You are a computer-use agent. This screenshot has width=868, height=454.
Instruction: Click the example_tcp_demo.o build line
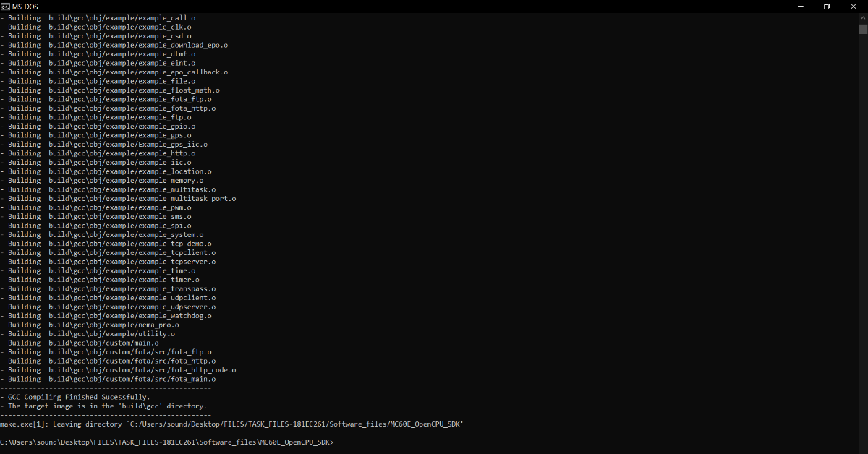[106, 244]
